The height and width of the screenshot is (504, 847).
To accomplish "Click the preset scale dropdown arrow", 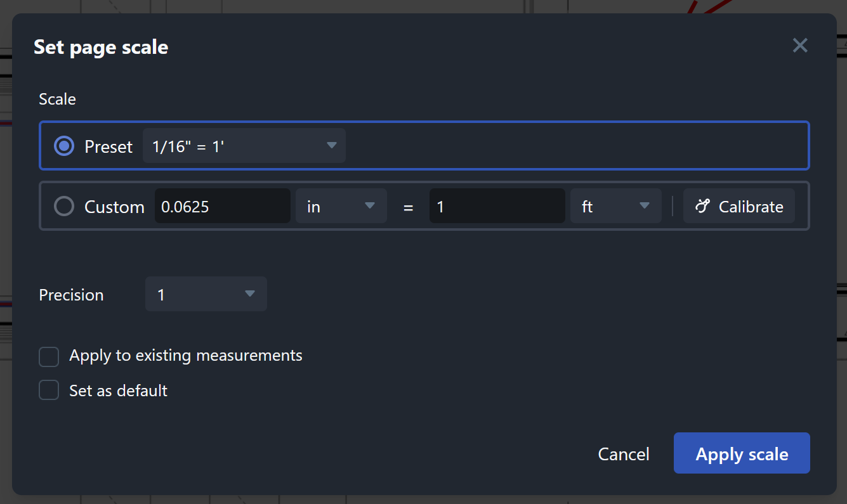I will 331,146.
